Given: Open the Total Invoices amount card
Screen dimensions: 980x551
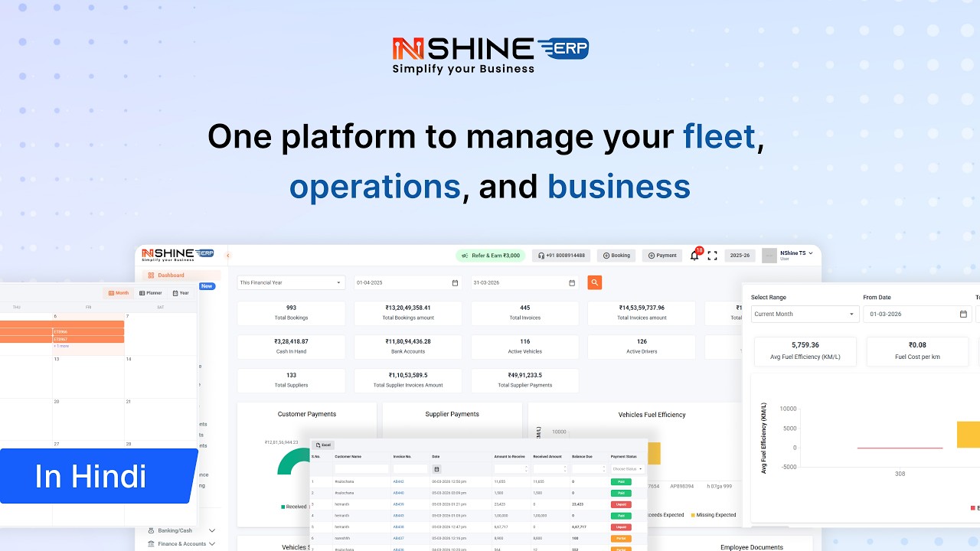Looking at the screenshot, I should pyautogui.click(x=642, y=313).
